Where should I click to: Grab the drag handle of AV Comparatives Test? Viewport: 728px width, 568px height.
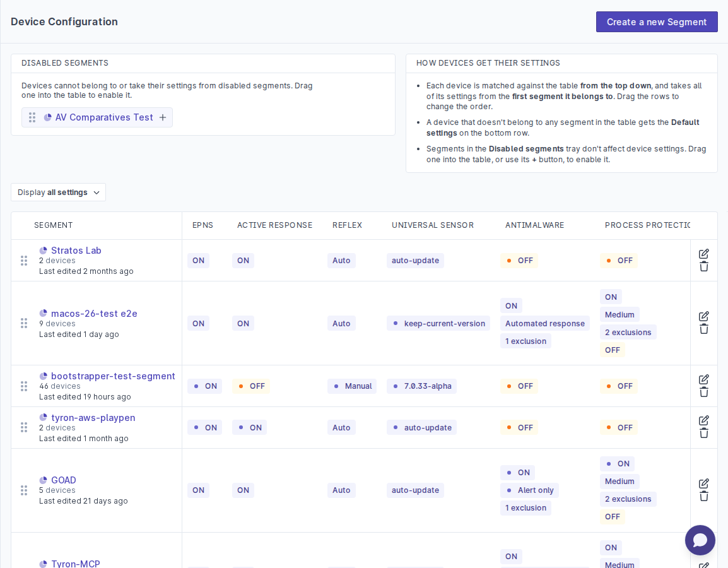pyautogui.click(x=32, y=117)
